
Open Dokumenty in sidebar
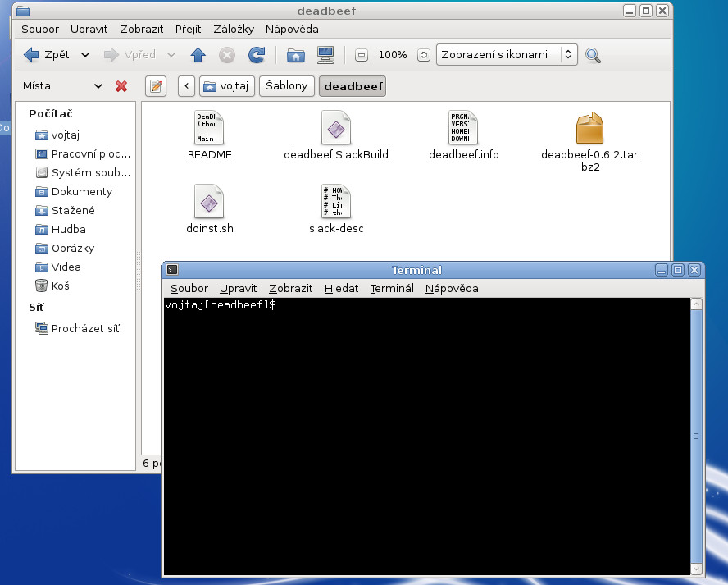point(75,191)
